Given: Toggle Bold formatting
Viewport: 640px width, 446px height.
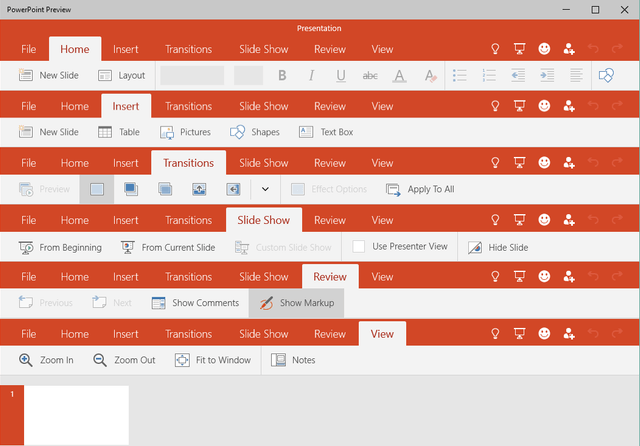Looking at the screenshot, I should (282, 75).
